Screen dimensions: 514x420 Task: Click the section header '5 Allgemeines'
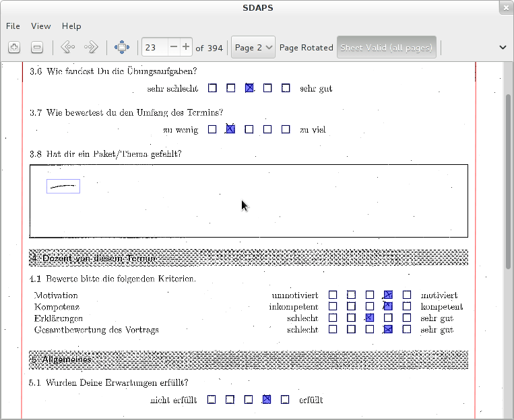(249, 359)
